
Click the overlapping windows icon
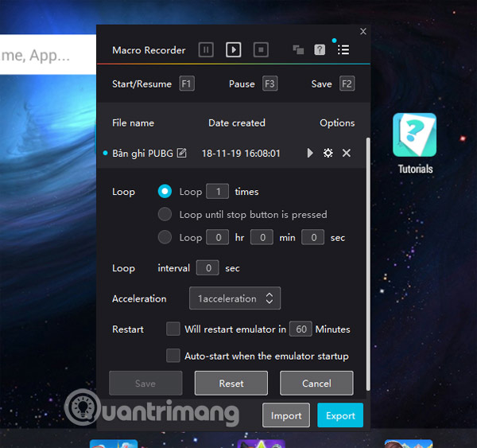(x=298, y=49)
